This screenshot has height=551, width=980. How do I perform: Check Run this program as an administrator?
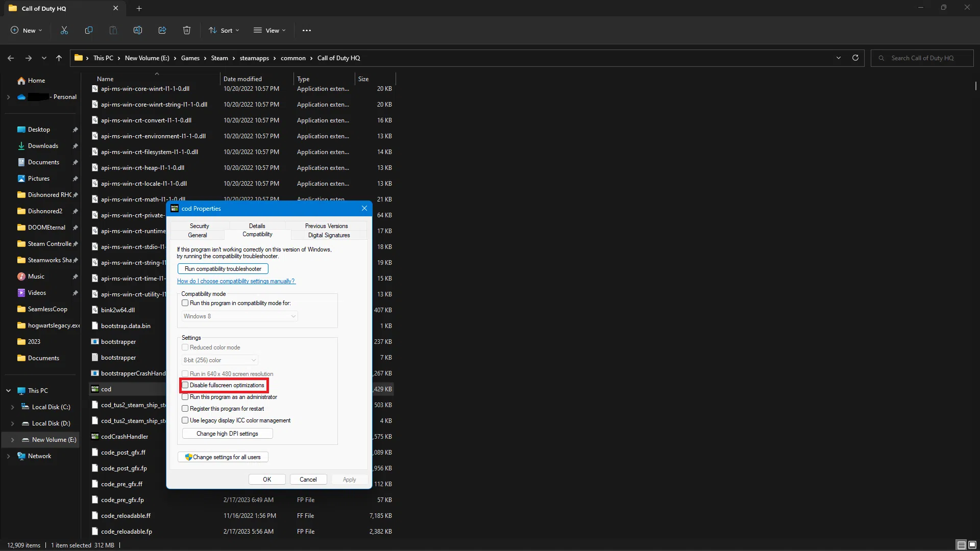point(185,397)
